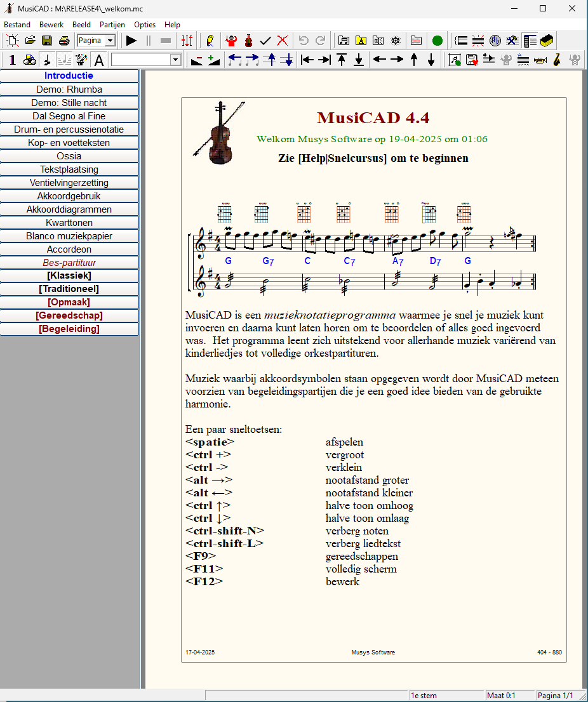Open the yellow folder icon with speaker
The image size is (588, 702).
coord(378,41)
